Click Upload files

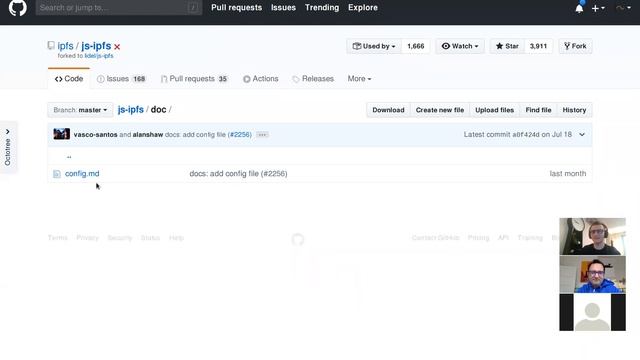(x=494, y=110)
